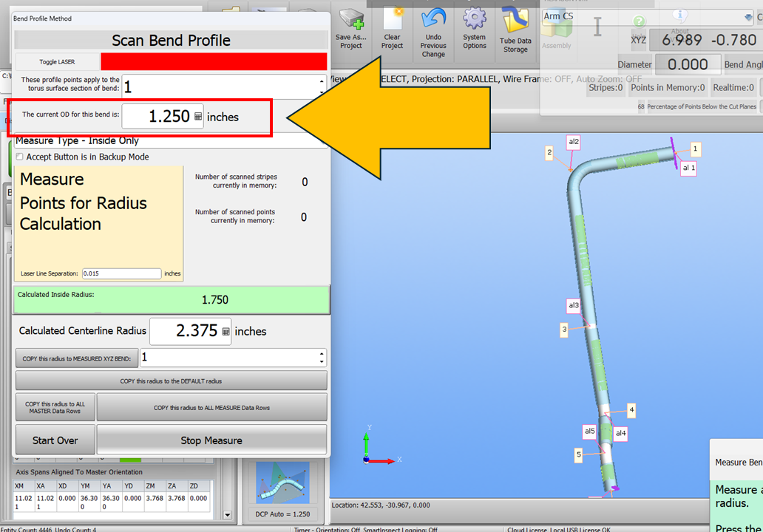763x532 pixels.
Task: Toggle Accept Button is in Backup Mode
Action: [19, 157]
